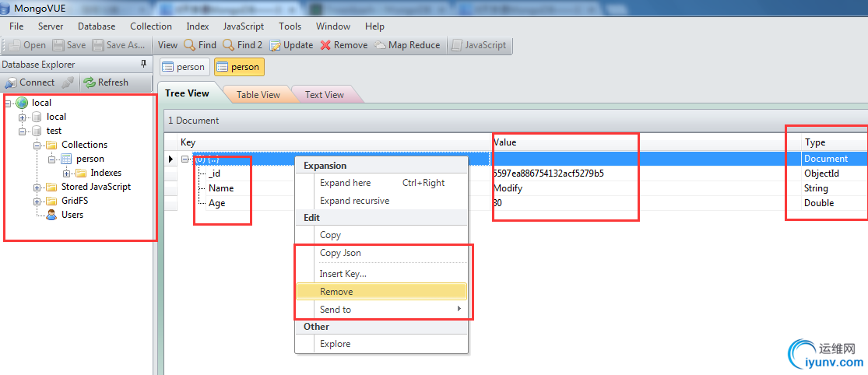Open the Tools menu
This screenshot has height=375, width=868.
coord(290,26)
